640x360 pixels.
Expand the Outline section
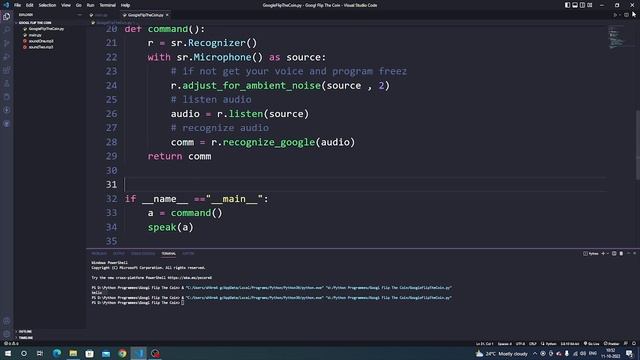click(x=25, y=331)
